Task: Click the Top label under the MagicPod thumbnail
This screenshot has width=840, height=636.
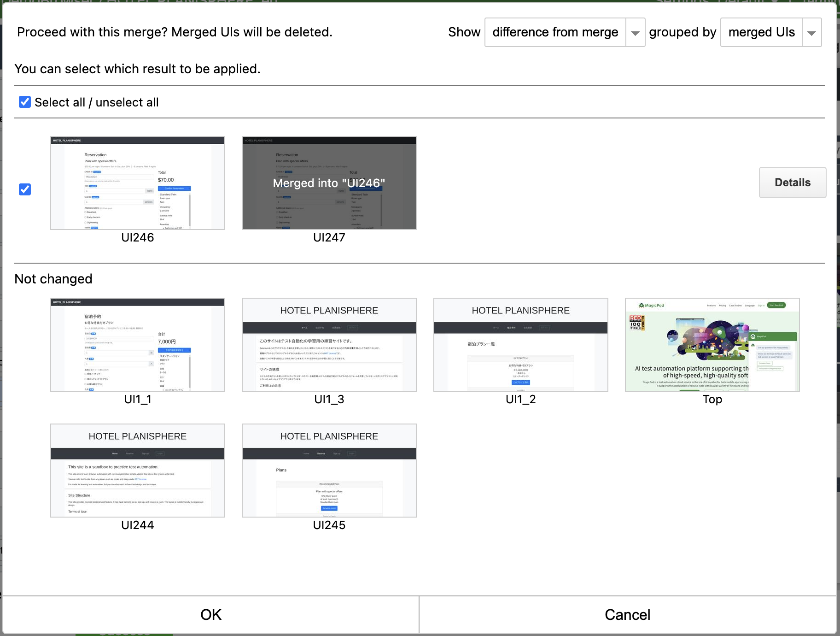Action: [x=712, y=399]
